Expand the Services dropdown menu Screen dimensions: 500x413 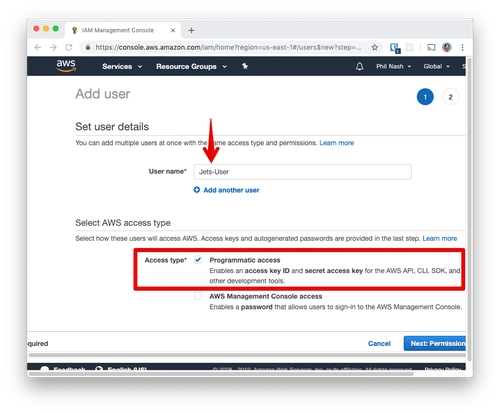[x=122, y=66]
